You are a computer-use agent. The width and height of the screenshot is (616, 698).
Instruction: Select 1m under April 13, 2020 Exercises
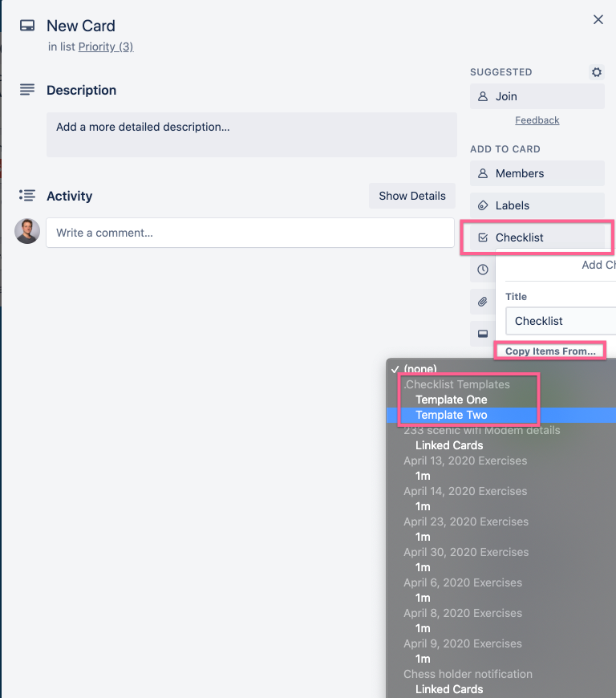click(x=501, y=476)
